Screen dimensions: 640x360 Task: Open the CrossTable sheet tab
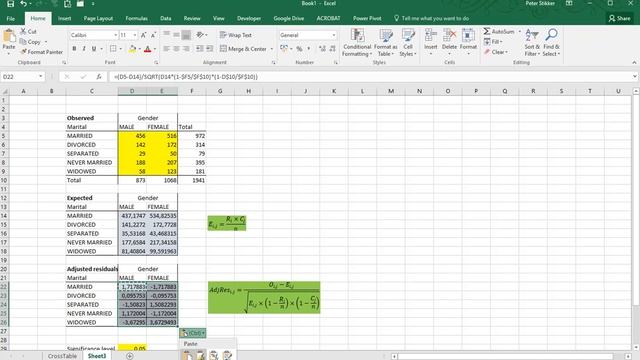tap(62, 356)
